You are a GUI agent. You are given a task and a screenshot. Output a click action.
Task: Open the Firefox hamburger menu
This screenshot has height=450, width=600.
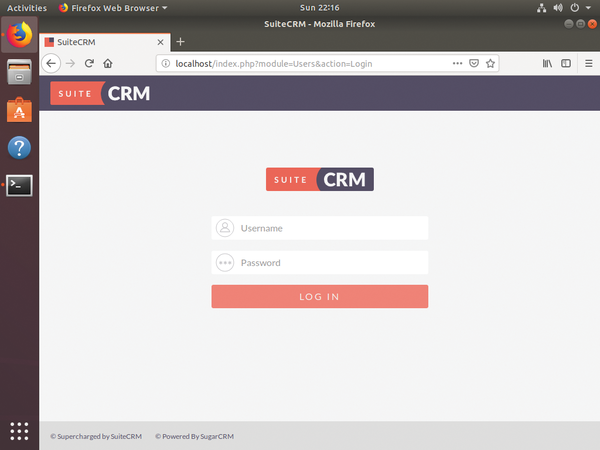point(589,64)
